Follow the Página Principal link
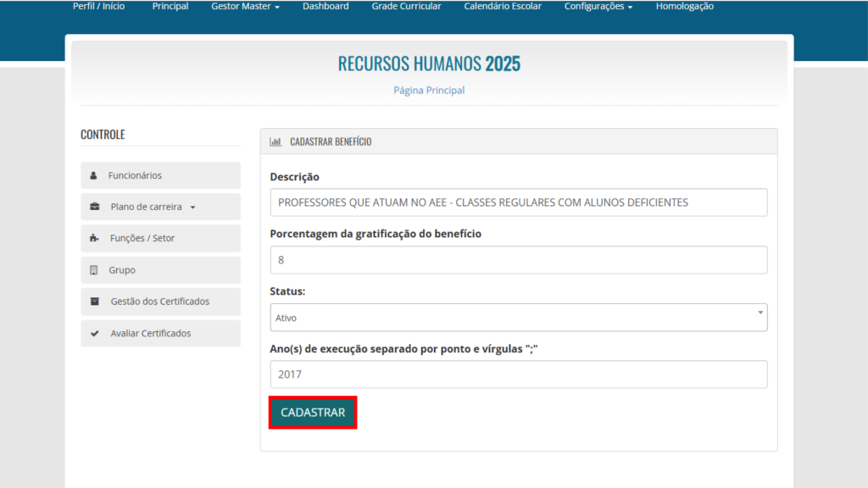Screen dimensions: 868x488 pyautogui.click(x=429, y=90)
